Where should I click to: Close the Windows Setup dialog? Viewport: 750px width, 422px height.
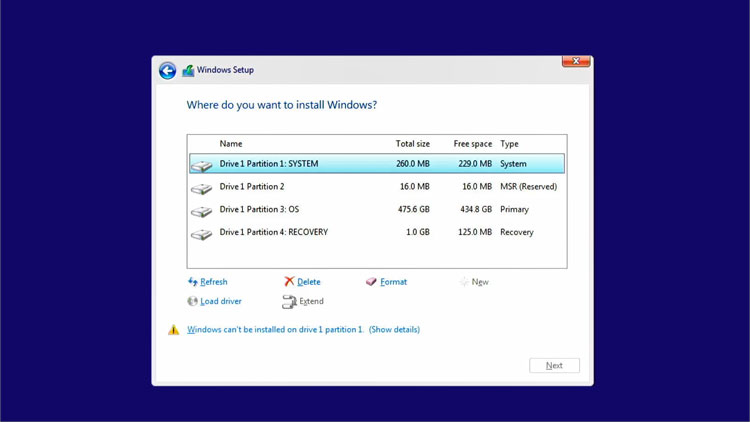[x=576, y=61]
